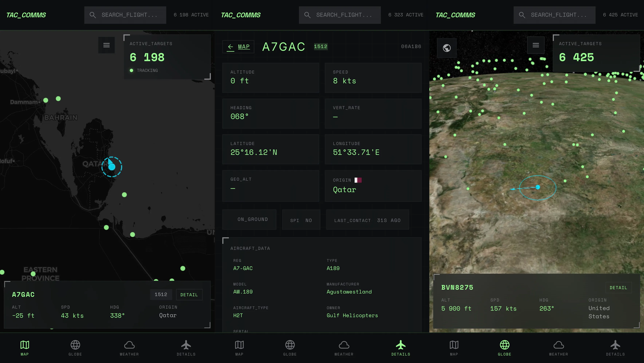Click green aircraft dot nearest Dammam label
Screen dimensions: 644x363
click(x=46, y=100)
